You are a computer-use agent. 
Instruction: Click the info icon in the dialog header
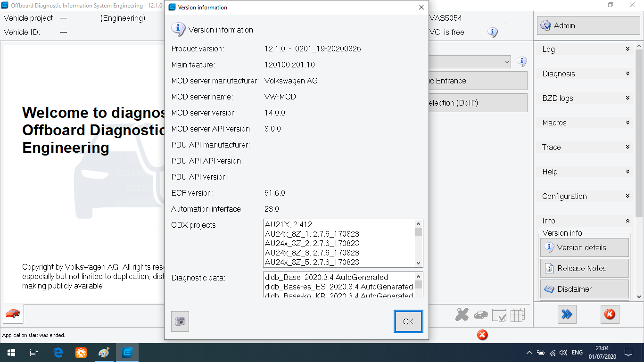coord(178,29)
